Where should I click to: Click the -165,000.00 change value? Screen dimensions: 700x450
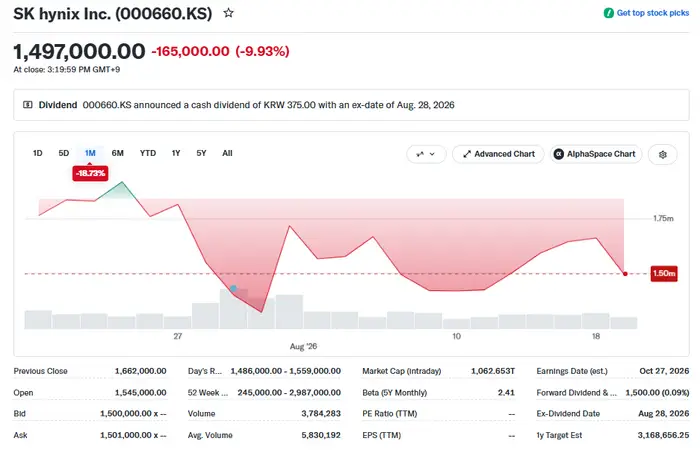191,51
